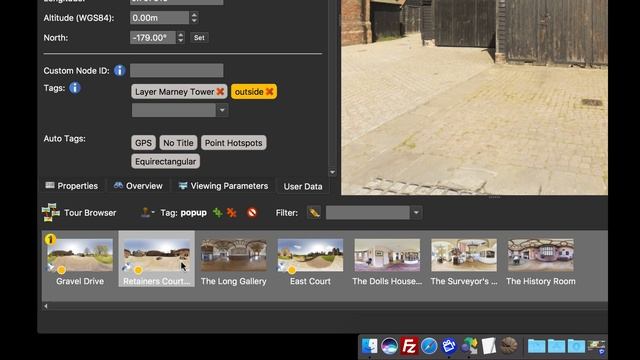The height and width of the screenshot is (360, 640).
Task: Increase Altitude with the up arrow
Action: [x=194, y=15]
